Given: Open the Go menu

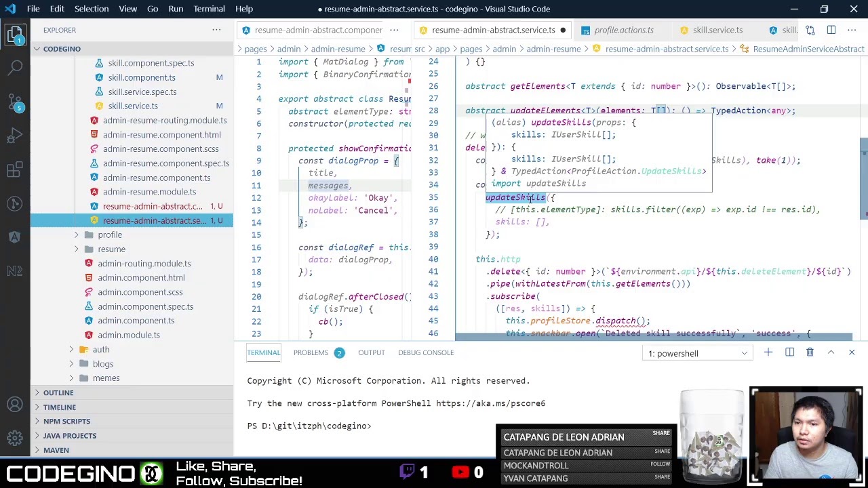Looking at the screenshot, I should 153,9.
